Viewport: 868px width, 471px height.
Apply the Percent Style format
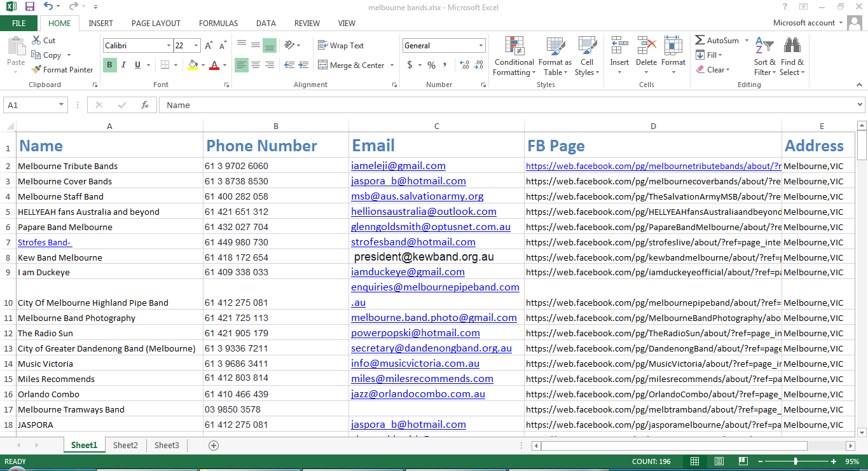pyautogui.click(x=431, y=65)
